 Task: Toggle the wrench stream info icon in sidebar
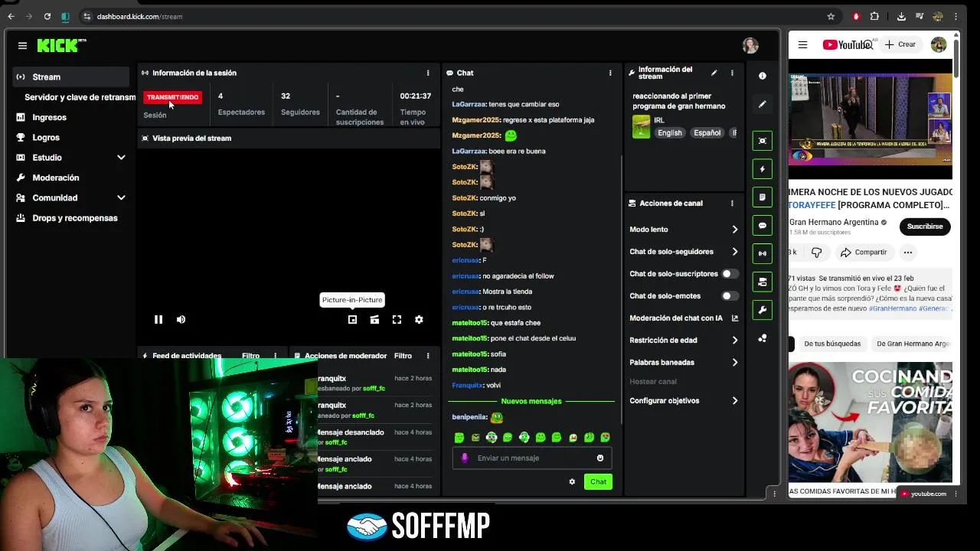(762, 310)
